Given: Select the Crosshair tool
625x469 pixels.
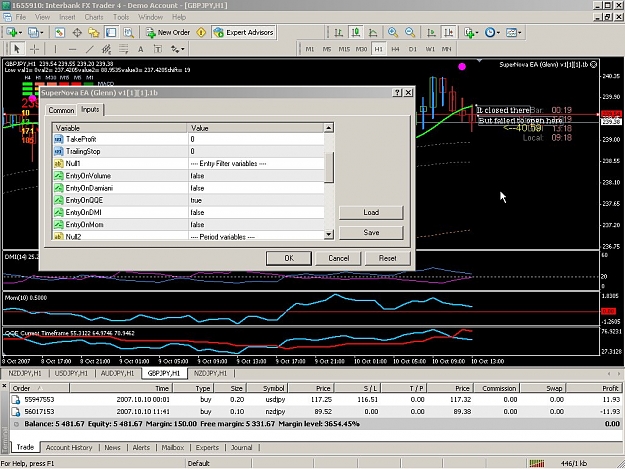Looking at the screenshot, I should coord(35,49).
